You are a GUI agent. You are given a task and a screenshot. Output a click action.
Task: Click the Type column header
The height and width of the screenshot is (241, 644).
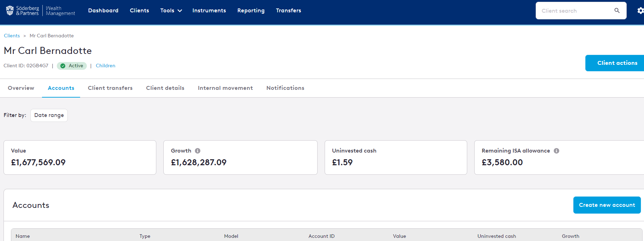pos(145,236)
